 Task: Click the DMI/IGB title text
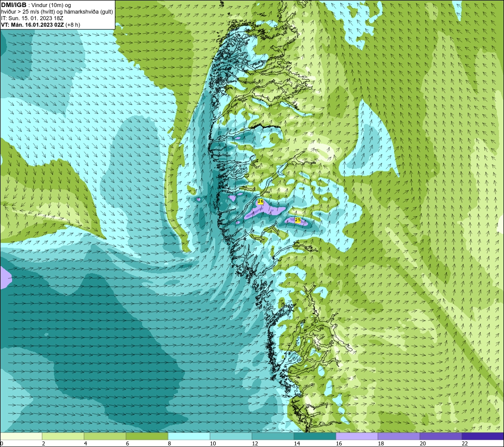coord(14,5)
